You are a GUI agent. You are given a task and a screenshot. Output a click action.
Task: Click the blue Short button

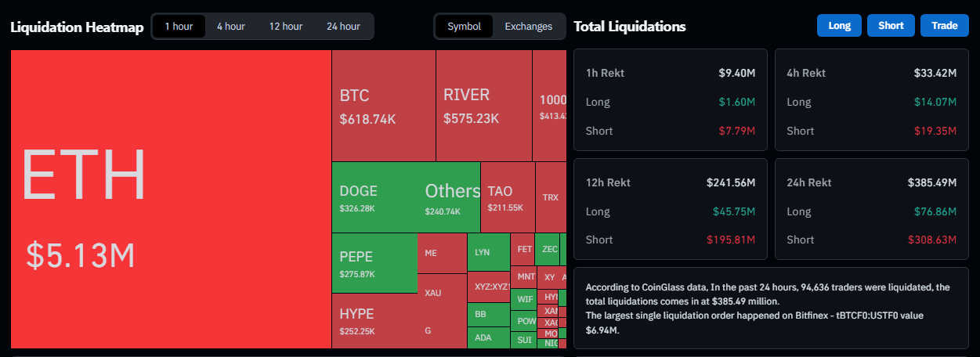891,26
